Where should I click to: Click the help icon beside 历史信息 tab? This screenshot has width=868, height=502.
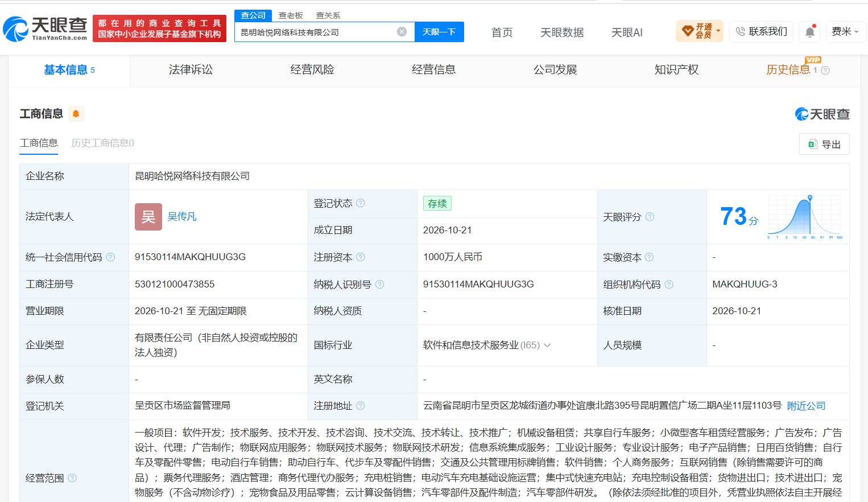pyautogui.click(x=825, y=71)
